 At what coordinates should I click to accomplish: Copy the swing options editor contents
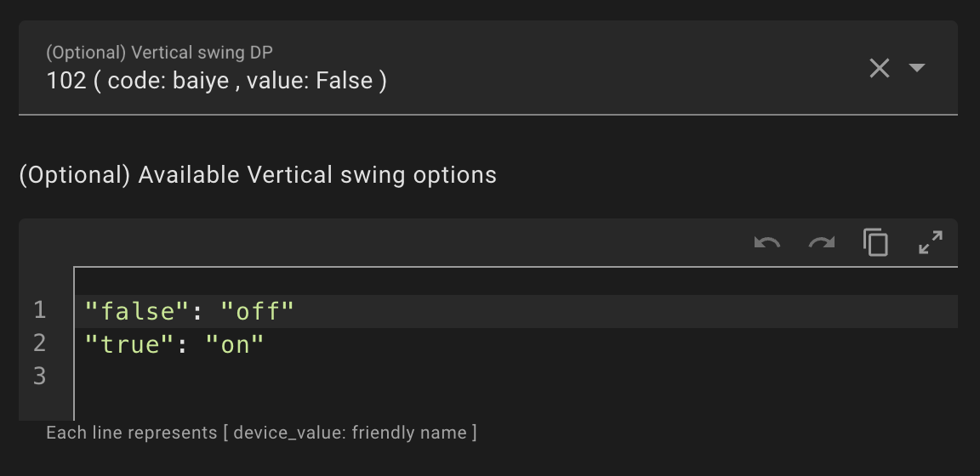[x=875, y=243]
